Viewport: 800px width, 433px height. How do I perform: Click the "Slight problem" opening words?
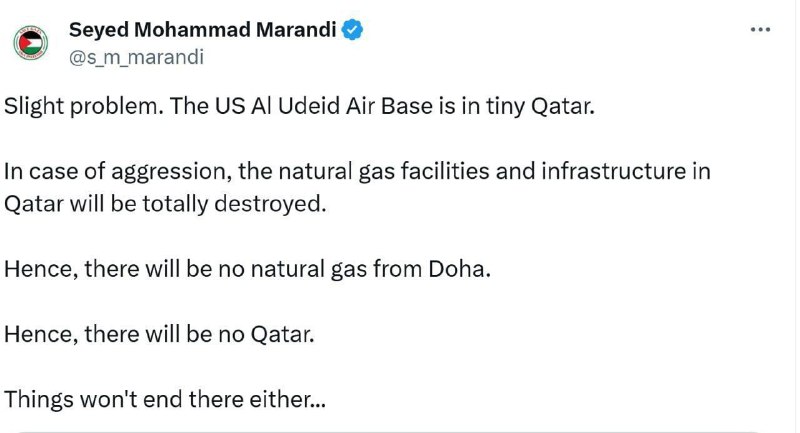[x=84, y=106]
